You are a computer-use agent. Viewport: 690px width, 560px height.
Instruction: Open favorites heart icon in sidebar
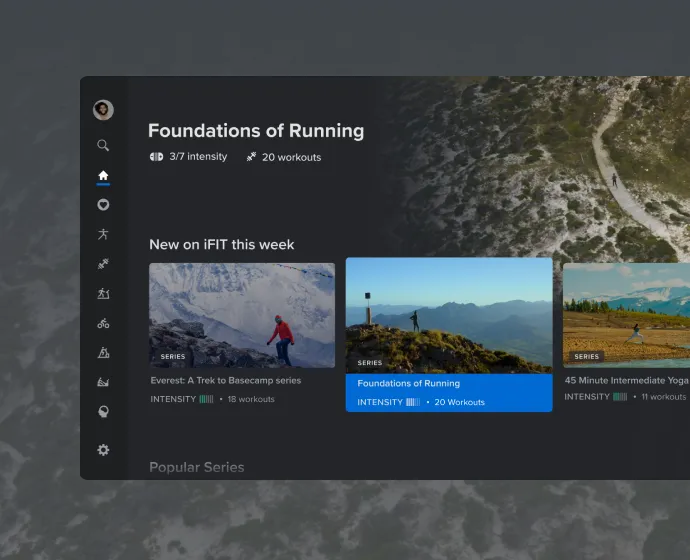pyautogui.click(x=103, y=205)
